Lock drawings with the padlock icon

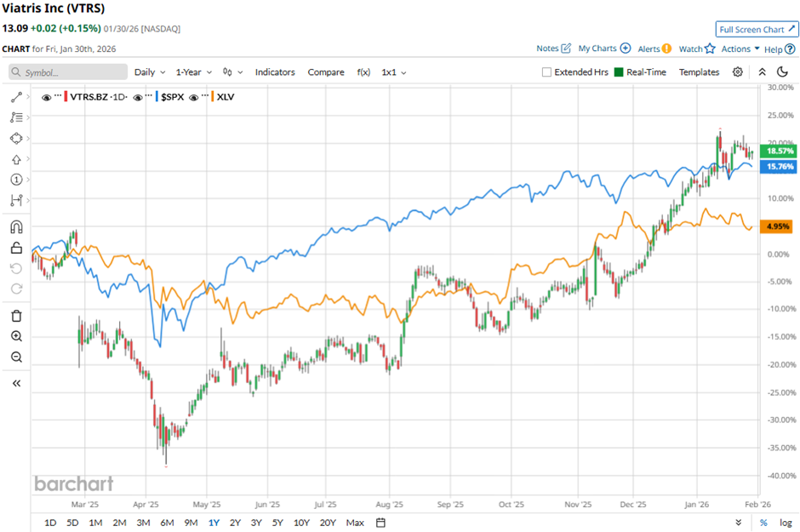(16, 248)
